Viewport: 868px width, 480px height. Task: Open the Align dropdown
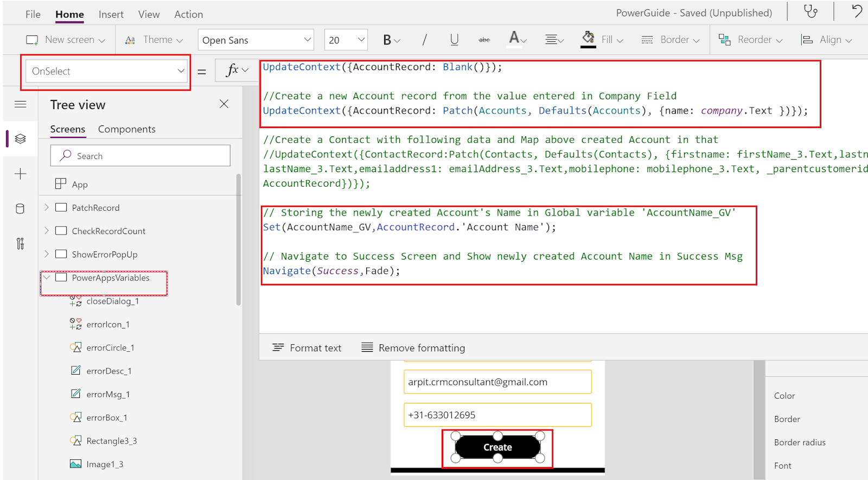click(827, 40)
